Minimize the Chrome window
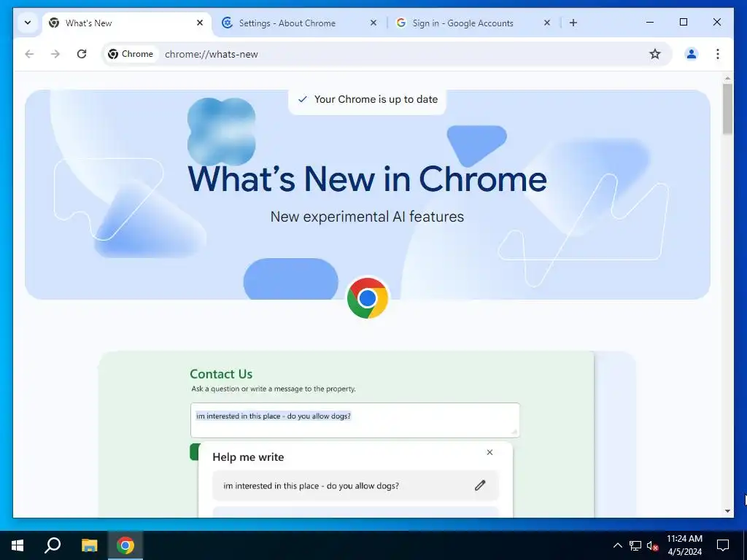 (x=650, y=22)
